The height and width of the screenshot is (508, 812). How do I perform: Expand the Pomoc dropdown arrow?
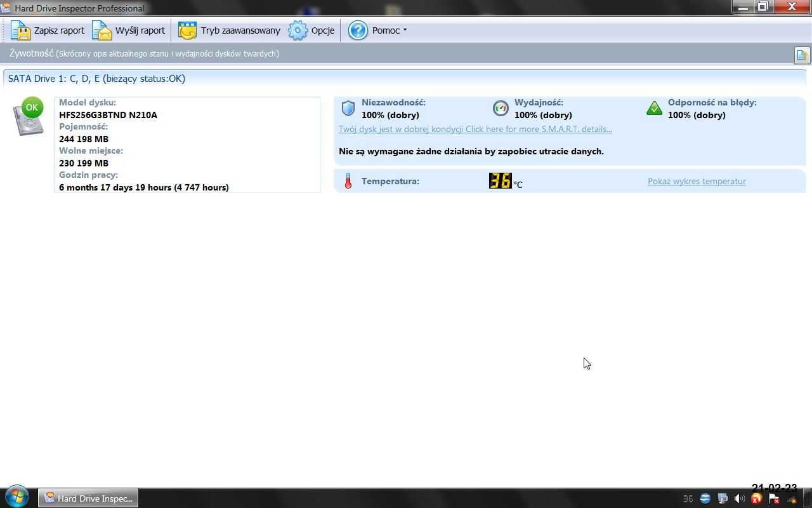coord(405,30)
